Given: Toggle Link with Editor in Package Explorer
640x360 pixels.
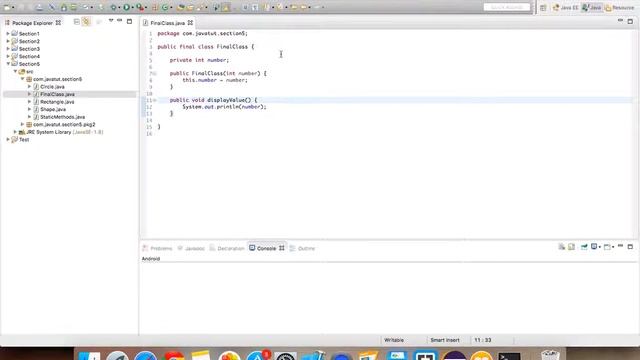Looking at the screenshot, I should (x=86, y=22).
